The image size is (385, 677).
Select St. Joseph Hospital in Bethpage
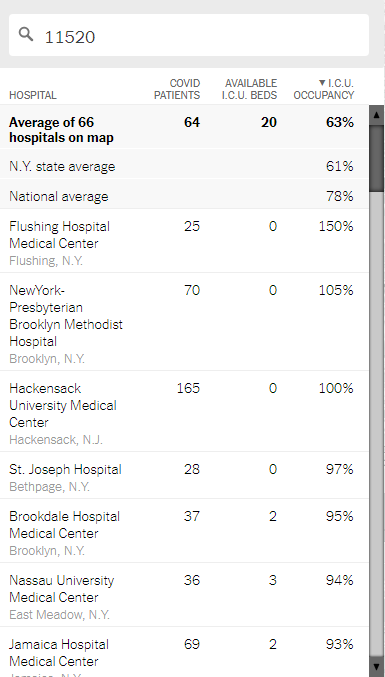click(184, 475)
